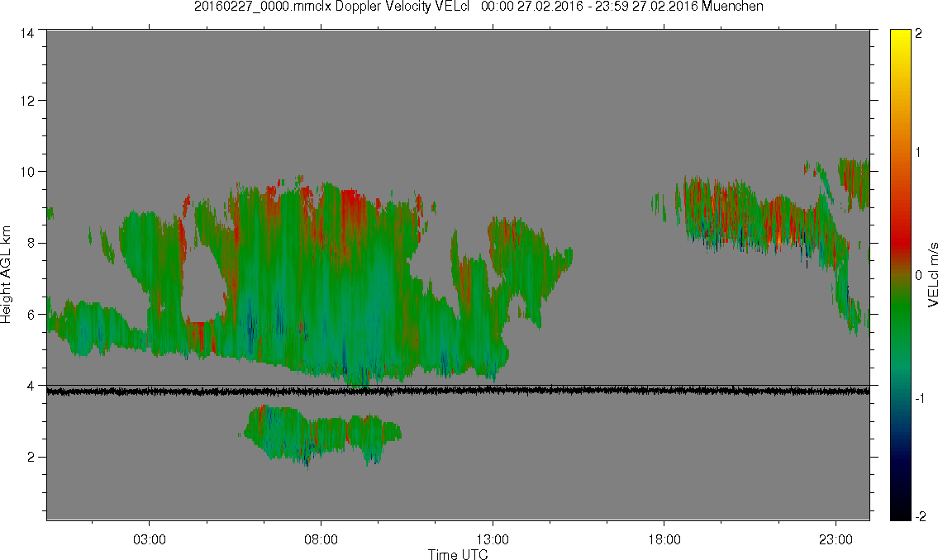Click the 'Time UTC' x-axis label

[x=458, y=554]
